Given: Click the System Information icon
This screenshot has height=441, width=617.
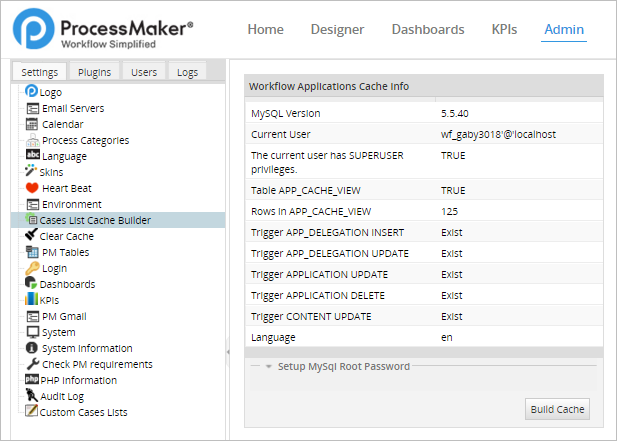Looking at the screenshot, I should pos(33,348).
